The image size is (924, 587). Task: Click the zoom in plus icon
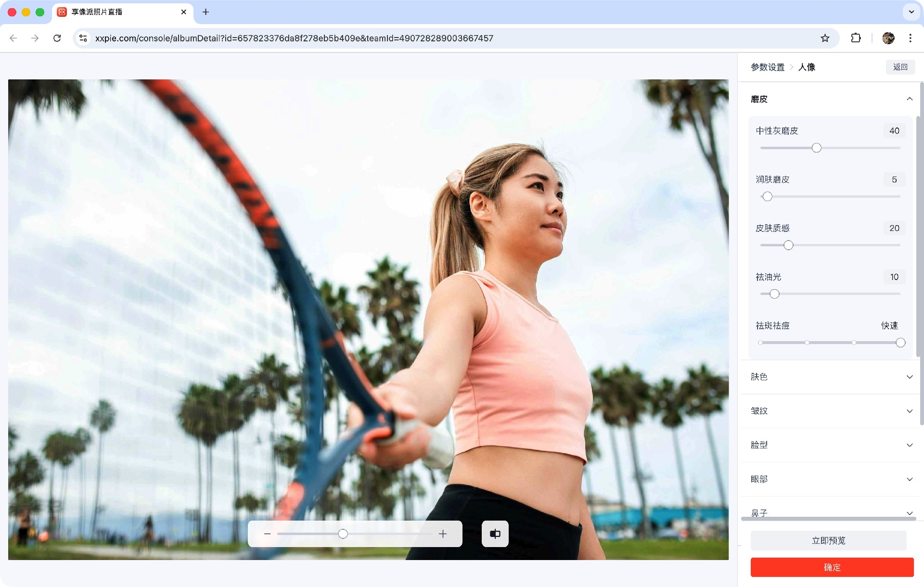[443, 534]
